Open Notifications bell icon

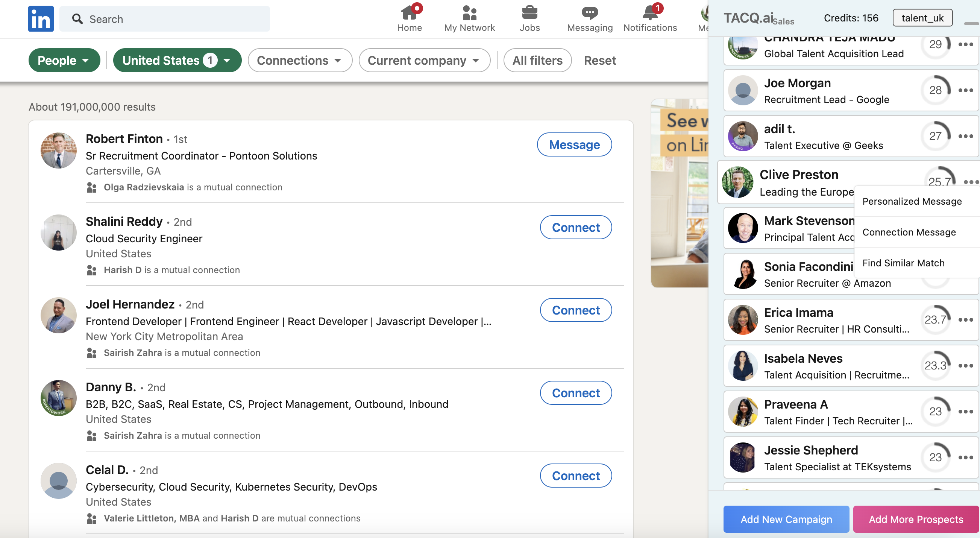click(650, 13)
